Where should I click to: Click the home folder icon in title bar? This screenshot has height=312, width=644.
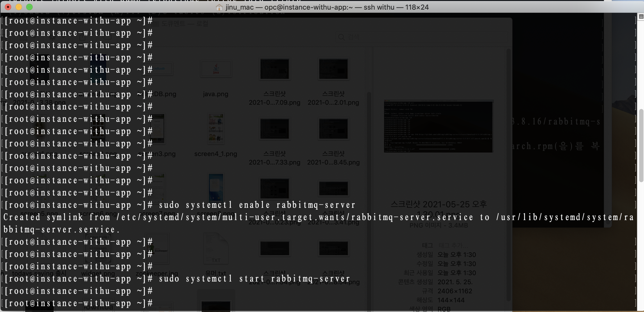pyautogui.click(x=219, y=7)
